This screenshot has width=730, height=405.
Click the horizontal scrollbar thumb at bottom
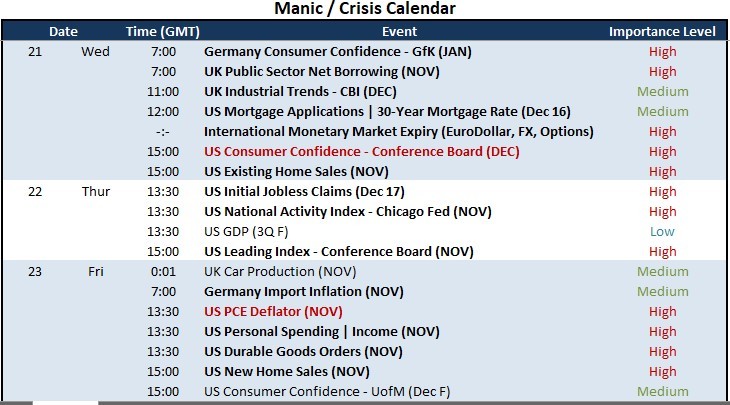coord(66,403)
